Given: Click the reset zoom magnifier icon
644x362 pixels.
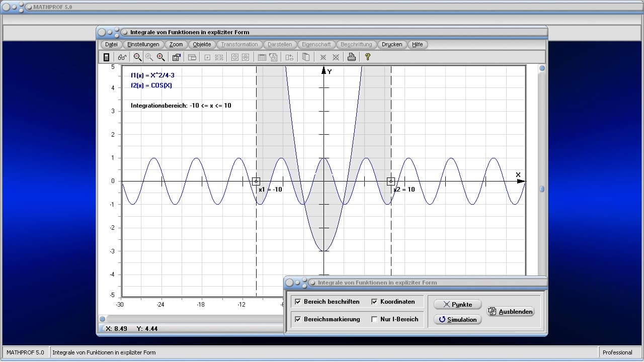Looking at the screenshot, I should pos(149,57).
